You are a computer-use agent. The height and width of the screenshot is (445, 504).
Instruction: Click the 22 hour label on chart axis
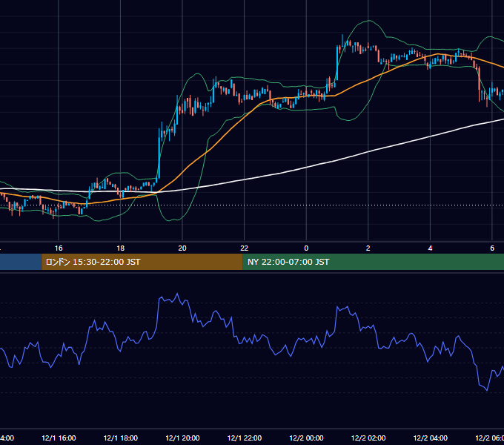click(x=245, y=248)
